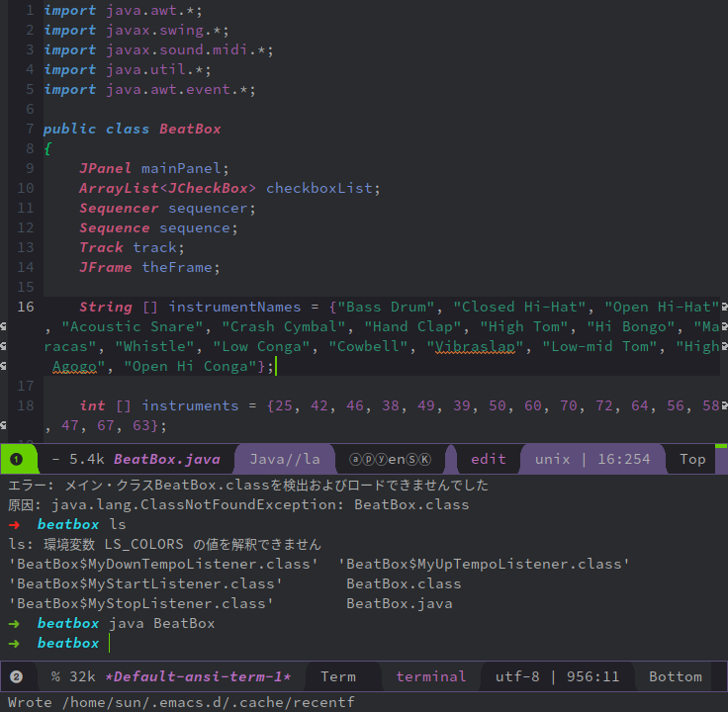Open the Term major mode menu

[x=338, y=676]
